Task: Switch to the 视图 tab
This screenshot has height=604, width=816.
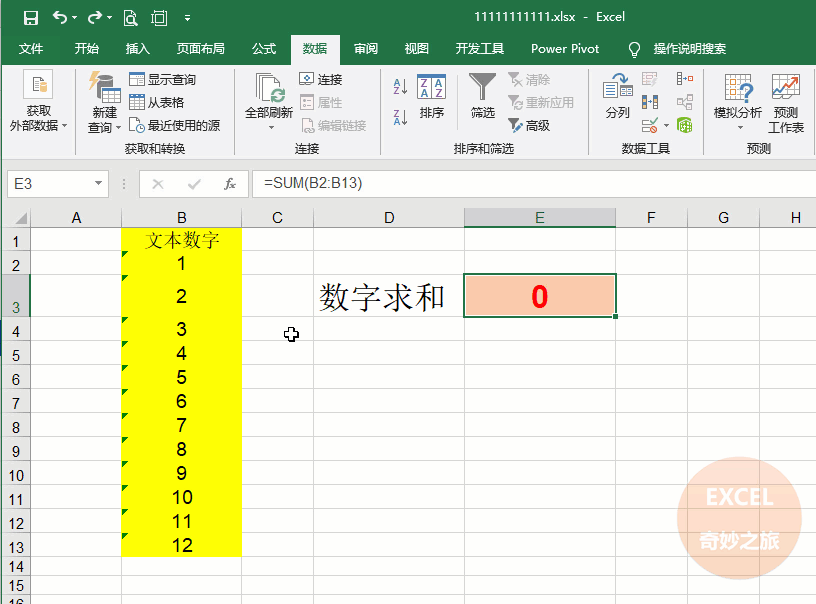Action: click(416, 49)
